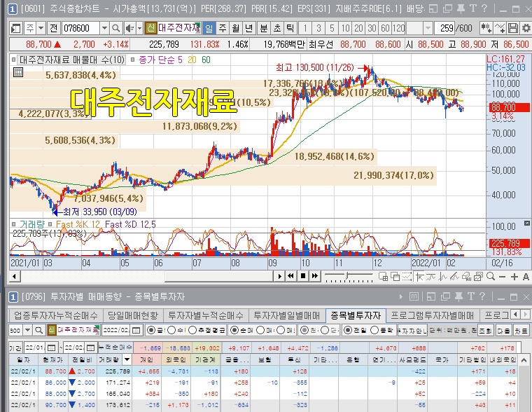Click the speaker sound icon in chart toolbar

coord(129,28)
